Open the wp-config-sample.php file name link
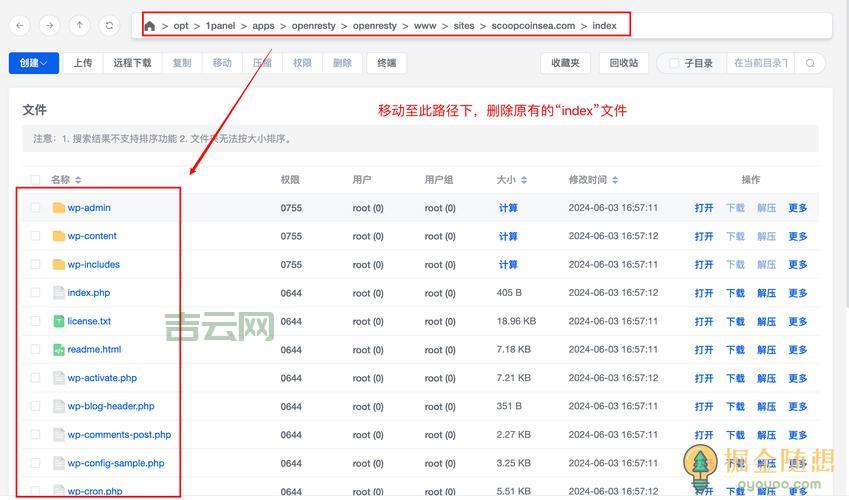This screenshot has width=849, height=500. [x=116, y=463]
